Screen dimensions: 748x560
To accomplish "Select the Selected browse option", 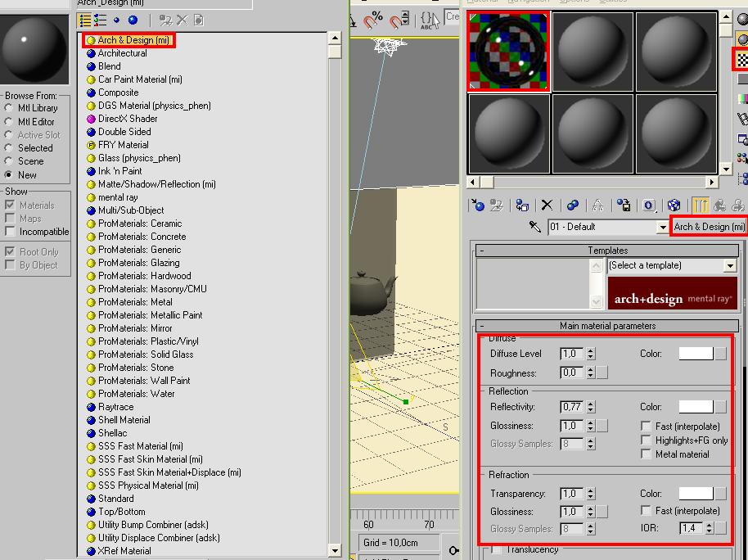I will point(8,148).
